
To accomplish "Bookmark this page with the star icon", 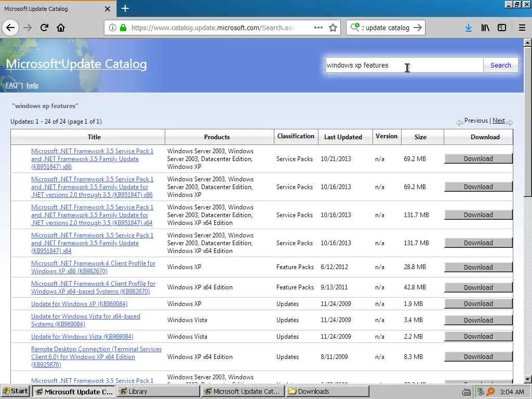I will [x=333, y=28].
